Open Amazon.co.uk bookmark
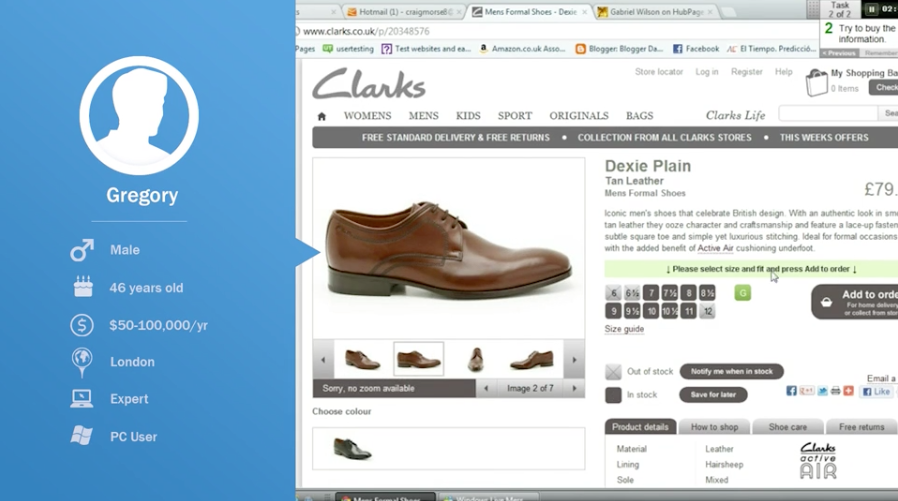This screenshot has height=501, width=898. [522, 49]
